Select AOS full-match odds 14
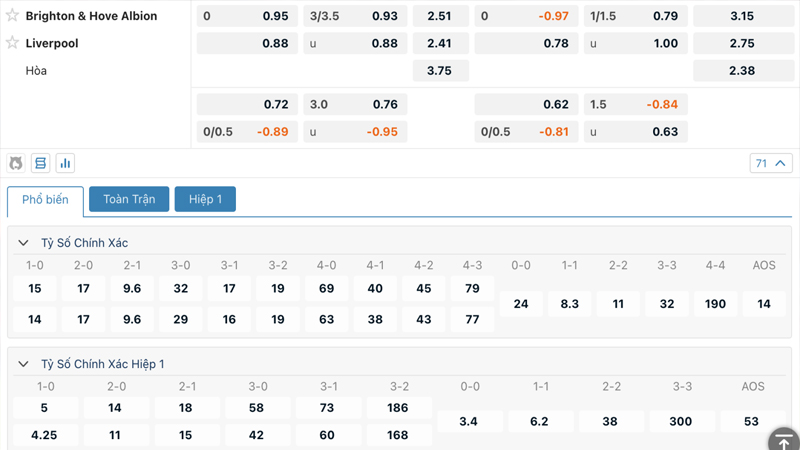 point(764,303)
